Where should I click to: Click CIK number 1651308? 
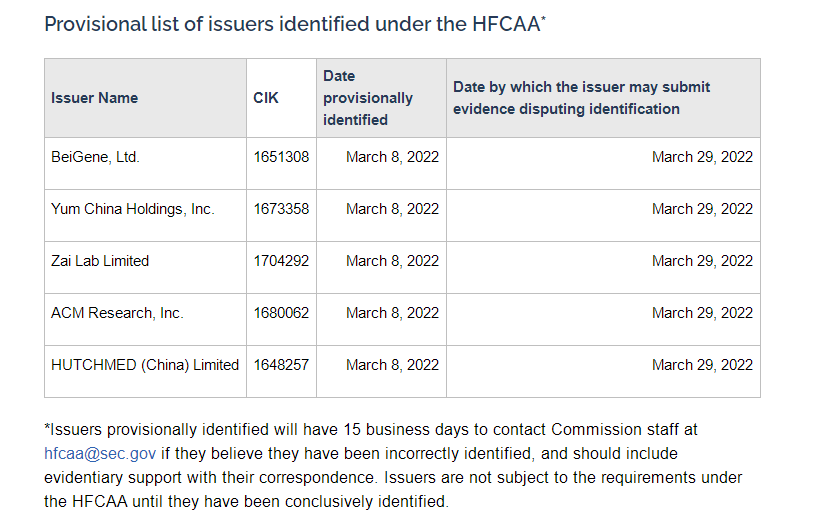281,157
